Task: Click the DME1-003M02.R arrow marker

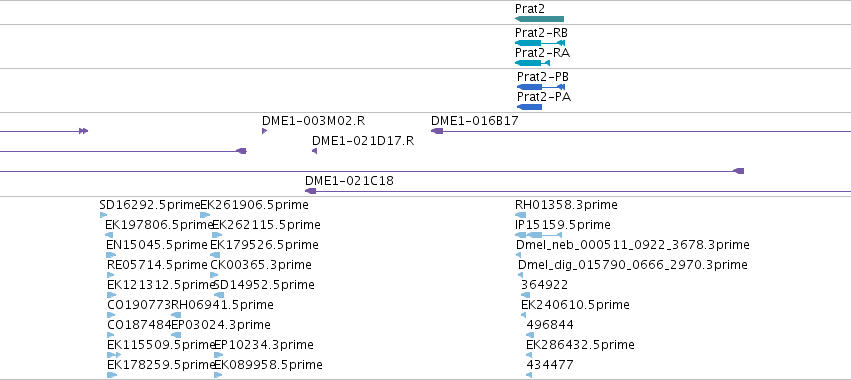Action: 264,131
